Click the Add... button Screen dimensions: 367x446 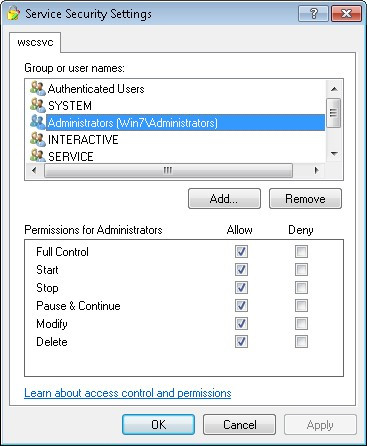224,199
